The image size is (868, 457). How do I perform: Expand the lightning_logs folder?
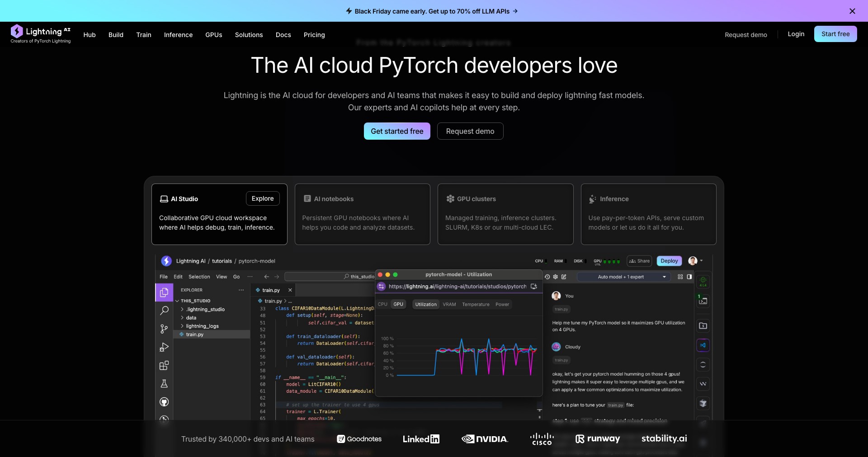tap(199, 326)
